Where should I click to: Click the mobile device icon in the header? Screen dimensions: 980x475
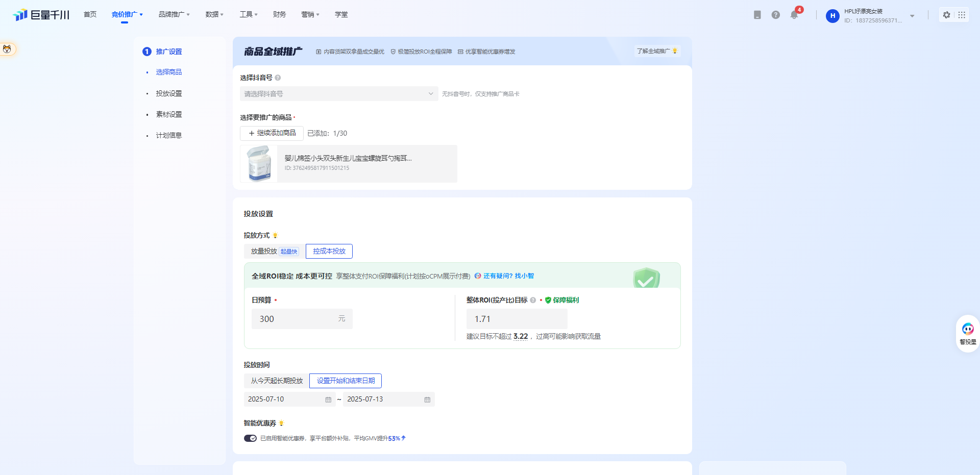757,15
